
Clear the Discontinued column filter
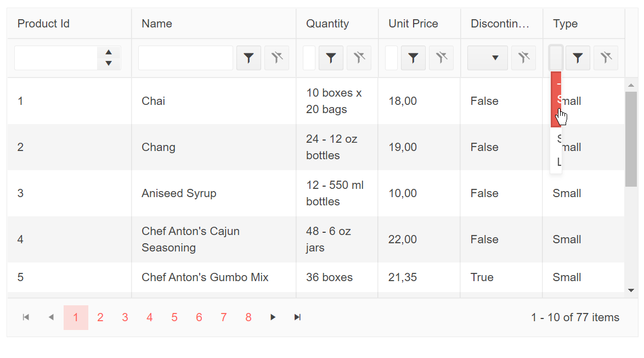523,58
